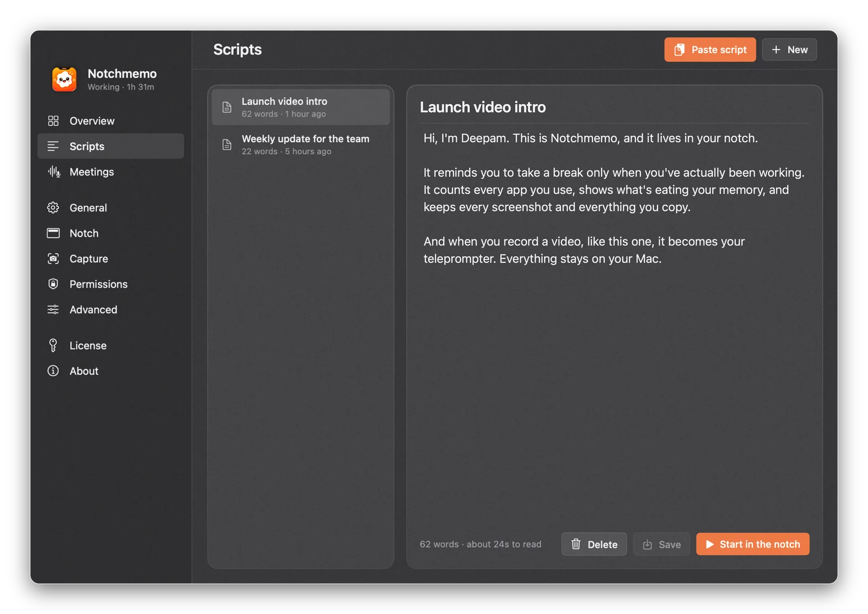
Task: Open Capture settings
Action: pos(111,258)
